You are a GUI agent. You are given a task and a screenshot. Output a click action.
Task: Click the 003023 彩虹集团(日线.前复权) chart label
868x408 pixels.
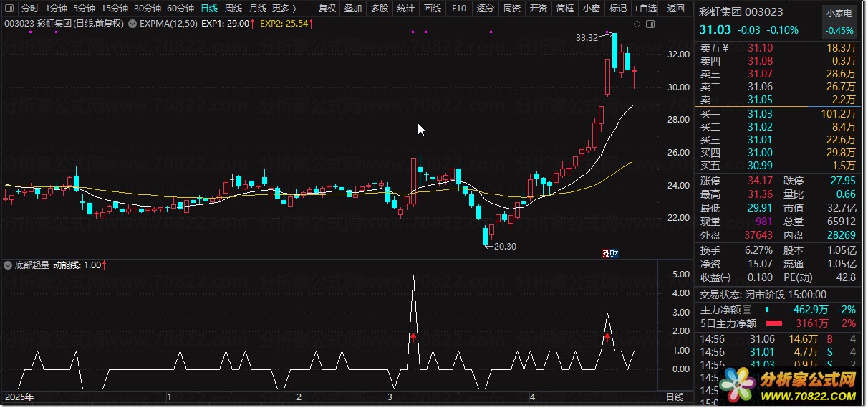pyautogui.click(x=64, y=23)
